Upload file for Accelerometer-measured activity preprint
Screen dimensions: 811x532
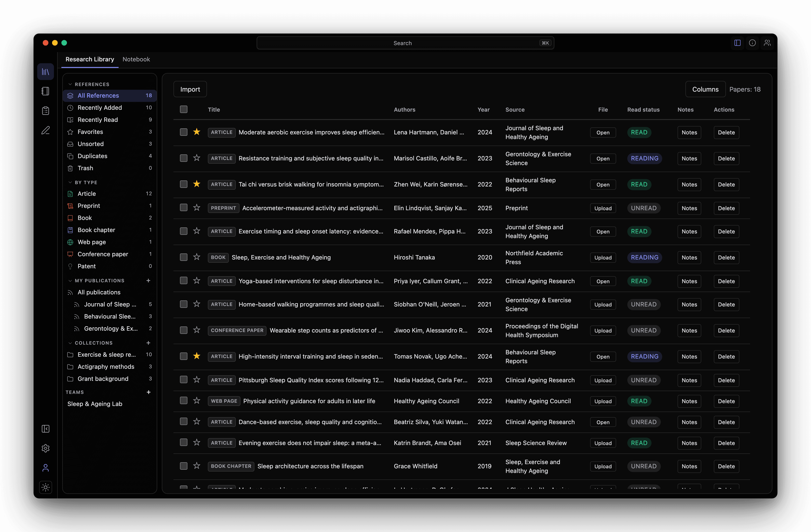[x=603, y=208]
